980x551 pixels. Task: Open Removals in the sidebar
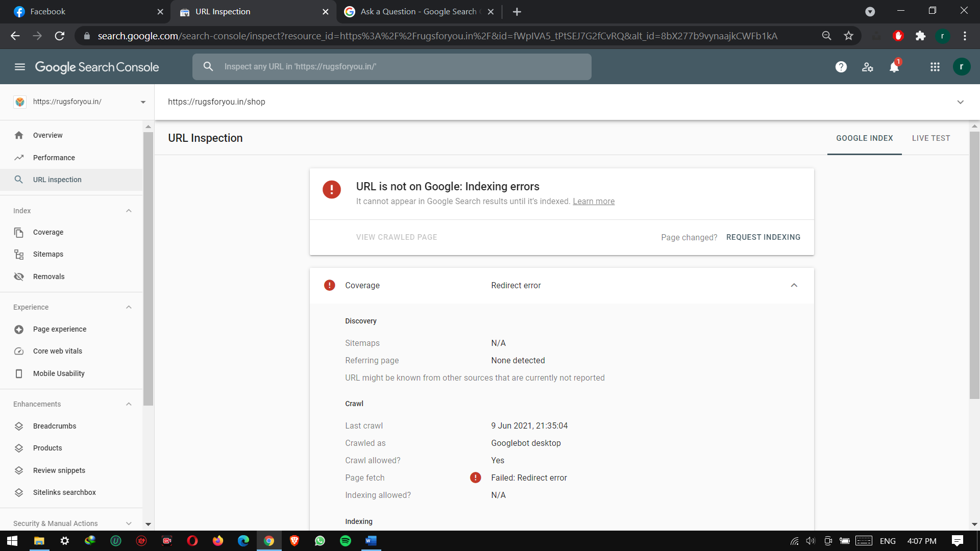coord(48,277)
